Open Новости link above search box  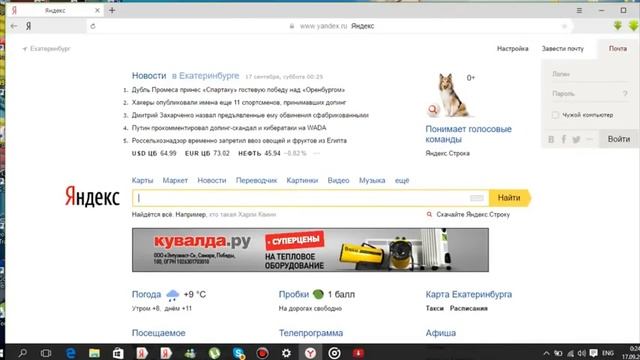point(212,180)
